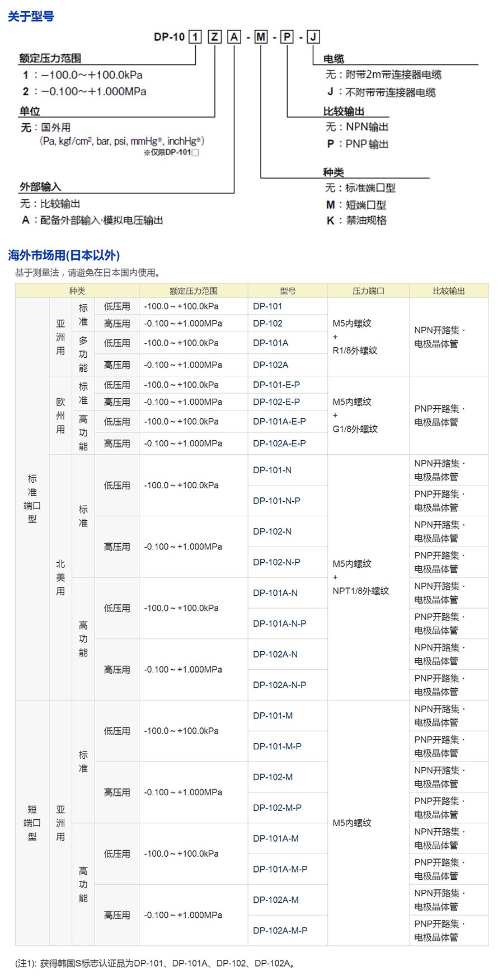Click the DP-102A-N model link
Screen dimensions: 498x980
(x=275, y=655)
